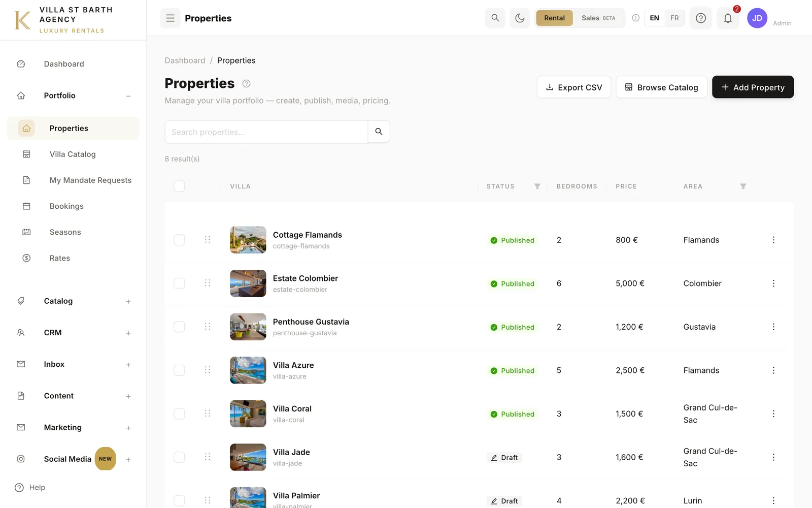This screenshot has width=812, height=508.
Task: Open row actions menu for Villa Jade
Action: pyautogui.click(x=773, y=457)
